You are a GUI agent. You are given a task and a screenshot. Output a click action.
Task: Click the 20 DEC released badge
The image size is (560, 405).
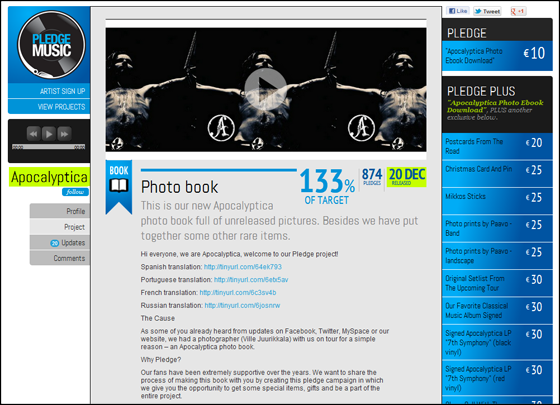click(406, 177)
